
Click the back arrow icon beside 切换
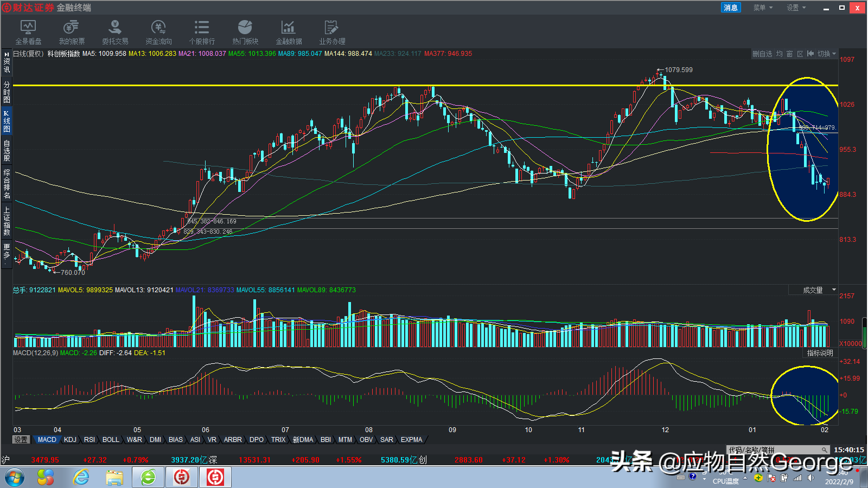810,54
